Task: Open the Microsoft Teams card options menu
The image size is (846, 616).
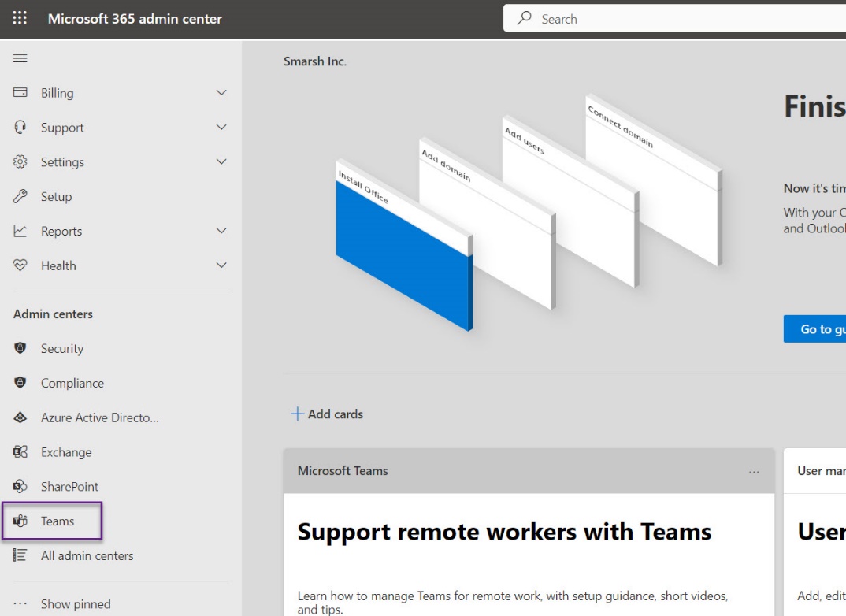Action: point(755,470)
